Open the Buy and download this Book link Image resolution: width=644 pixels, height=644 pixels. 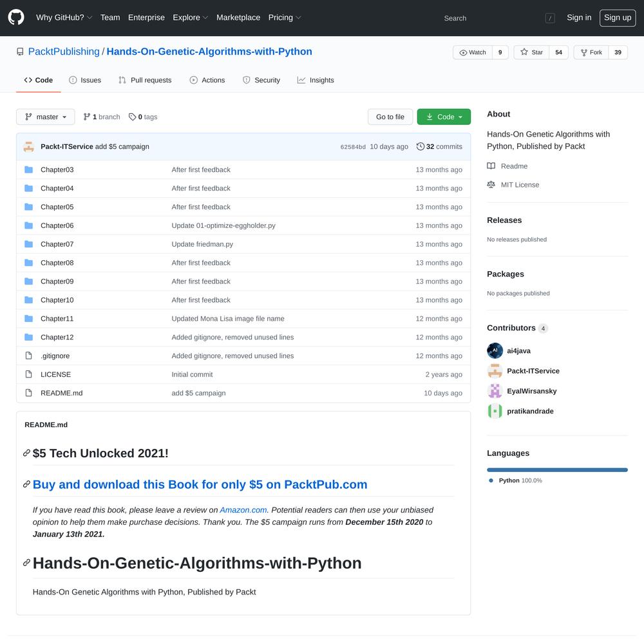(x=200, y=485)
